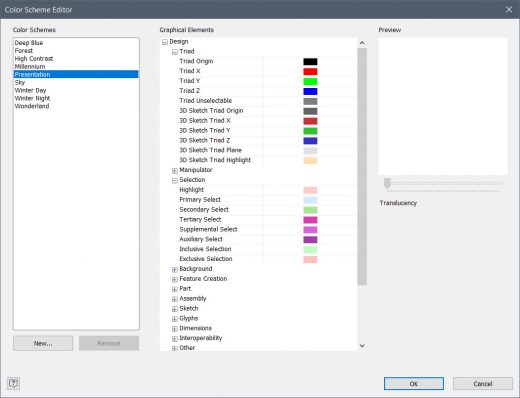This screenshot has width=520, height=398.
Task: Click the Translucency slider handle
Action: pos(387,183)
